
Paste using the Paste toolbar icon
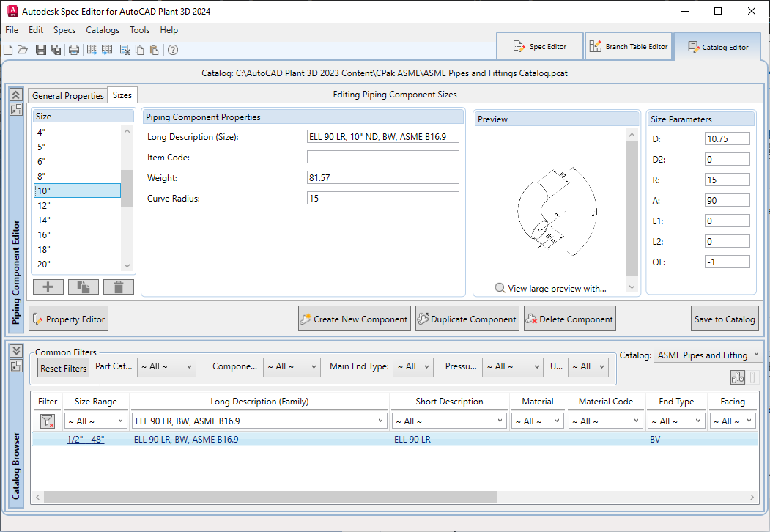coord(154,50)
